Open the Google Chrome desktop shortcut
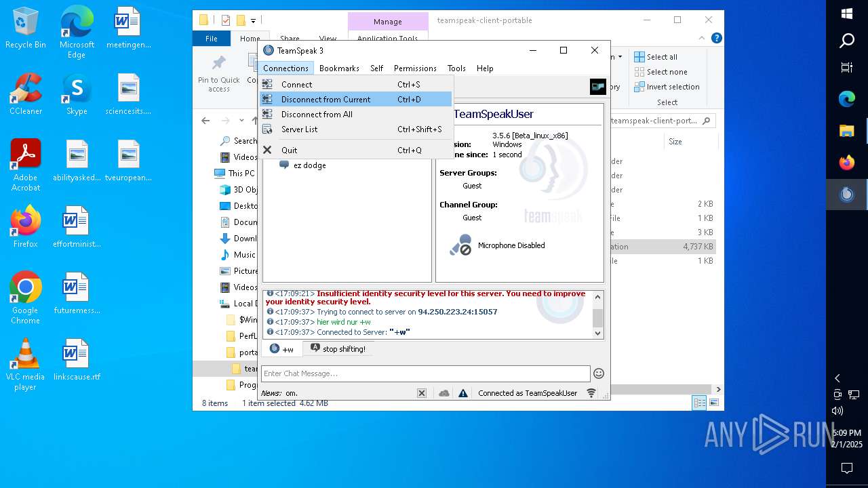This screenshot has height=488, width=868. (26, 298)
